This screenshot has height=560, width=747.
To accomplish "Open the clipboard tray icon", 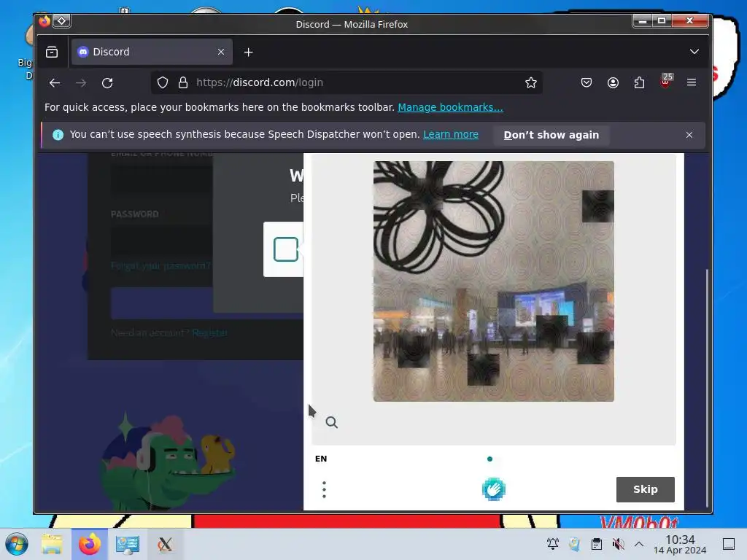I will (596, 544).
